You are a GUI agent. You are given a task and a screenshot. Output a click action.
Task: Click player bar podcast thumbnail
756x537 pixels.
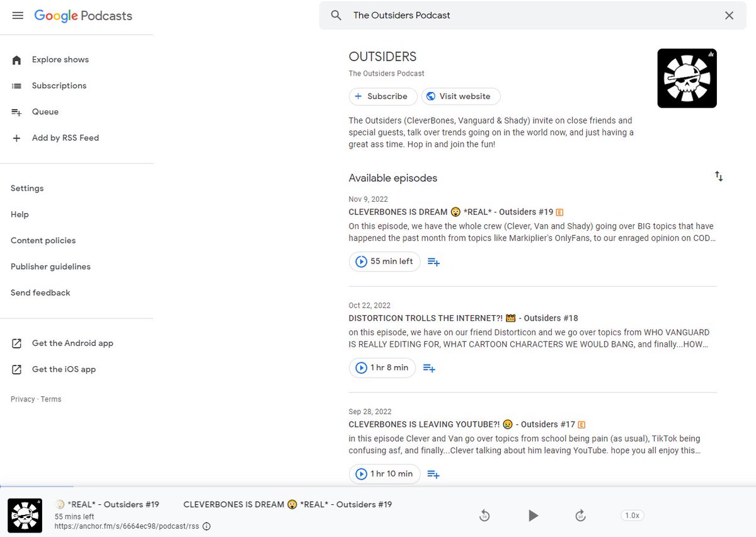25,516
